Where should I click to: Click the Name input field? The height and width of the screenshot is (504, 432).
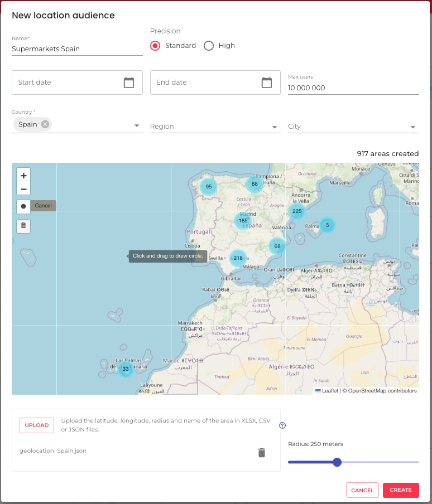click(x=77, y=49)
